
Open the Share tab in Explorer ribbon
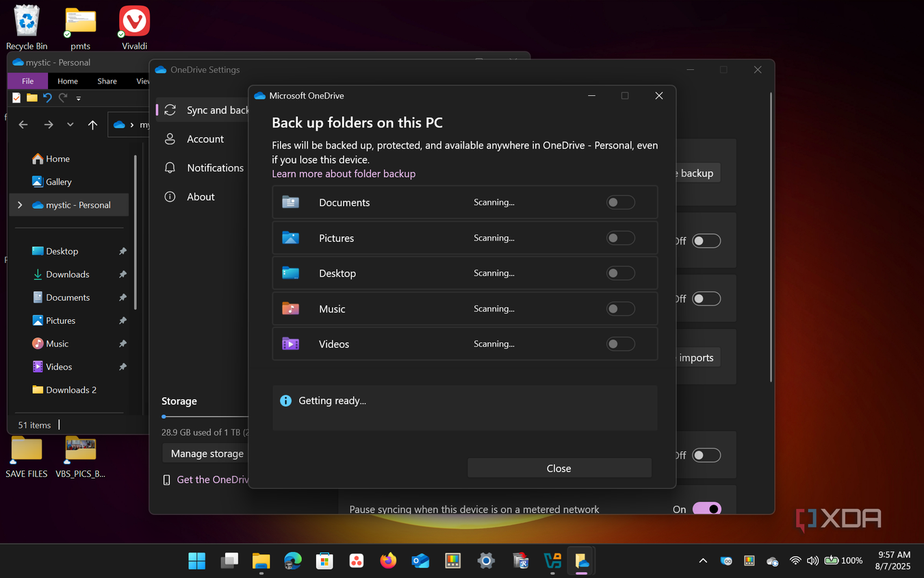[x=107, y=81]
